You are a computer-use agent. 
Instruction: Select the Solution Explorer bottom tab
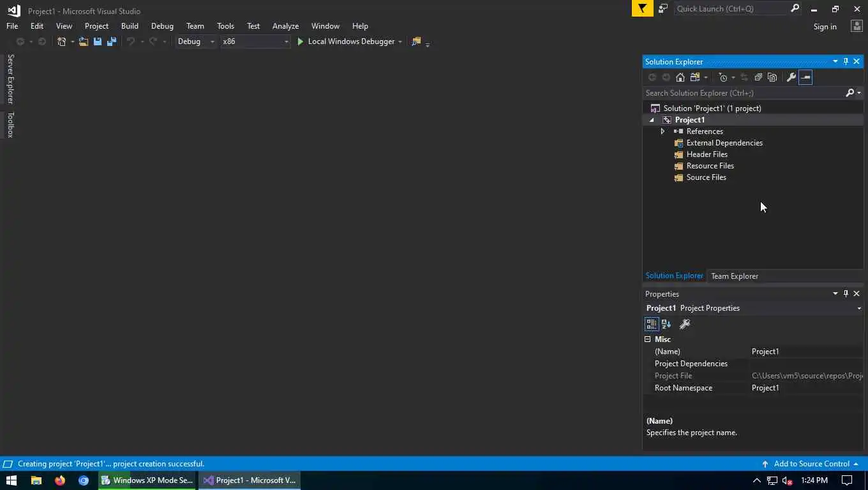click(x=674, y=276)
